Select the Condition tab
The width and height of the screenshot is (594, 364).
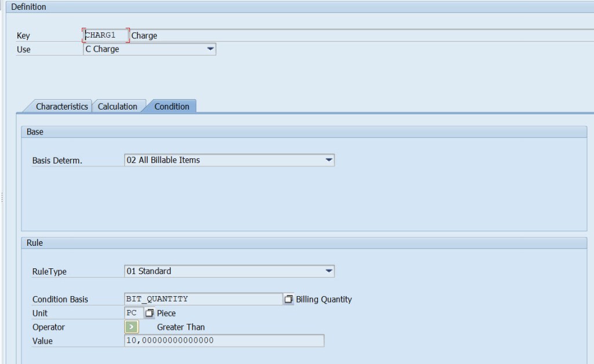(172, 106)
